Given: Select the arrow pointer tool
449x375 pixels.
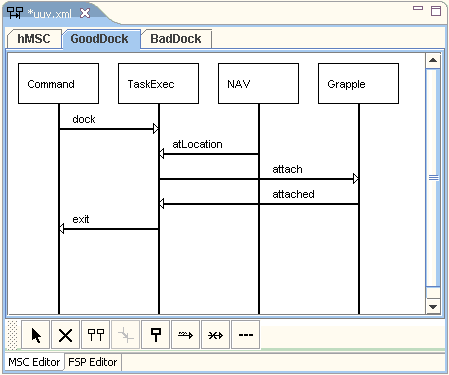Looking at the screenshot, I should [36, 335].
